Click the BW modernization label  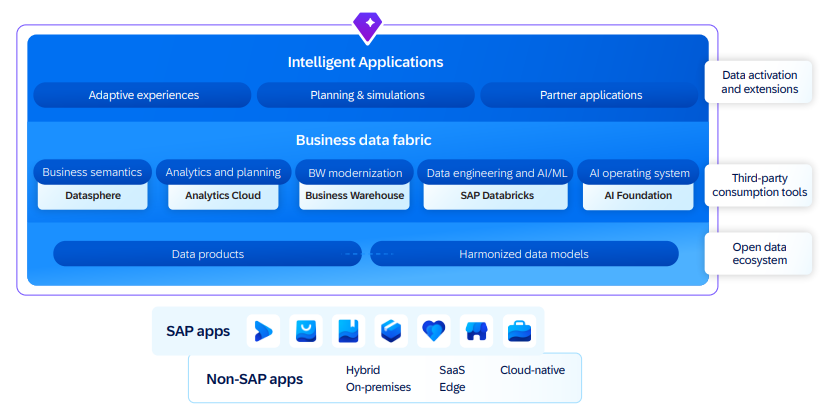[354, 172]
